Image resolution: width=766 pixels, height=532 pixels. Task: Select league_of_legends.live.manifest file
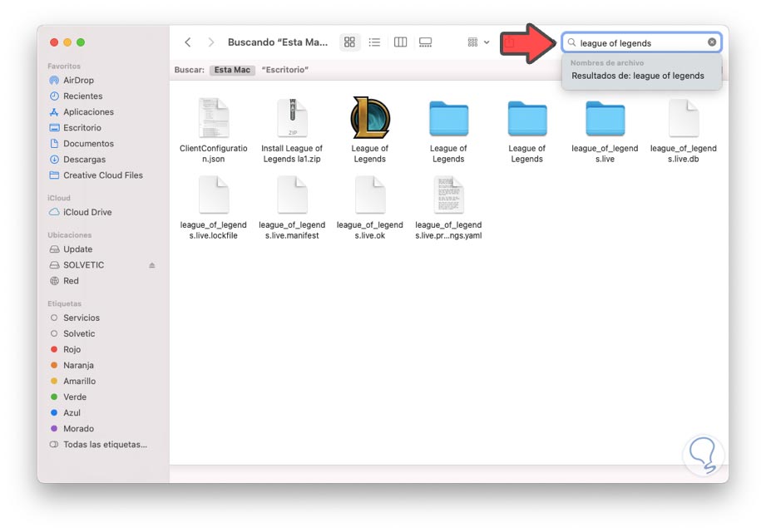[292, 195]
